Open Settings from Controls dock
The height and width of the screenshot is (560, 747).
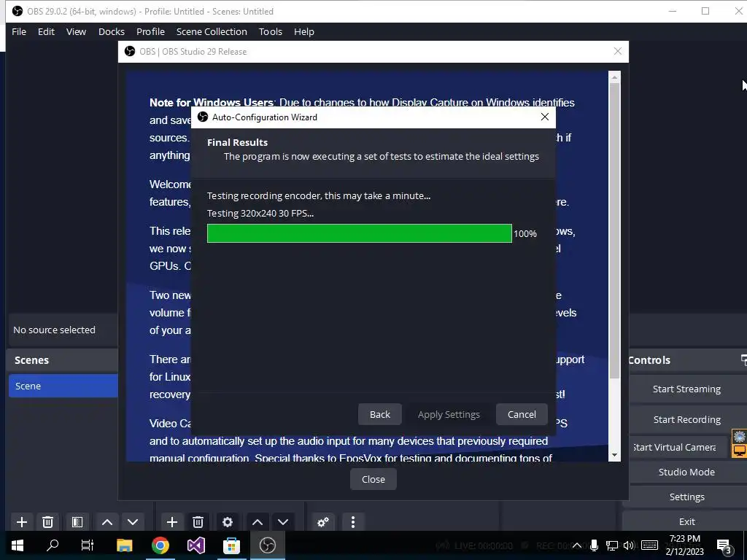686,497
